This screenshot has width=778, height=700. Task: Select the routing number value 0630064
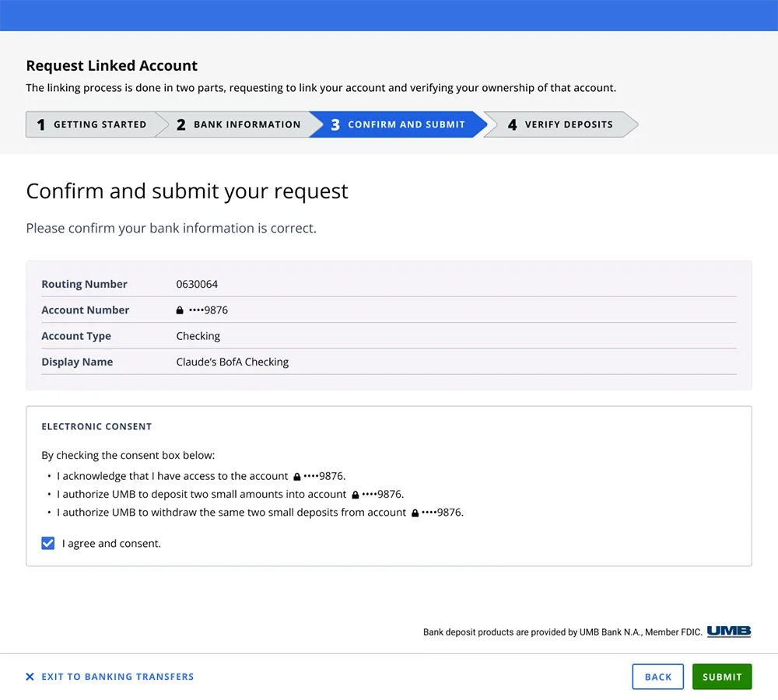(197, 284)
